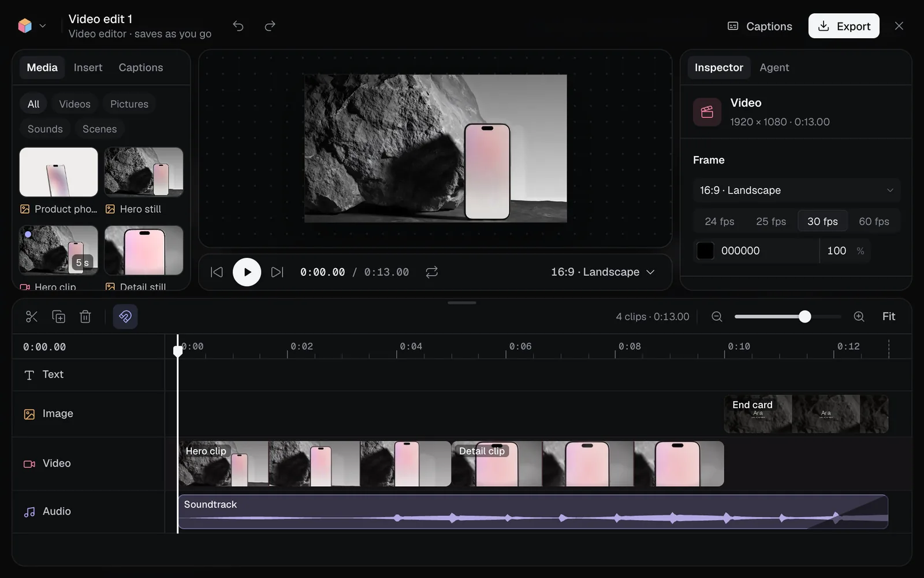The image size is (924, 578).
Task: Set frame rate to 24 fps
Action: (x=720, y=221)
